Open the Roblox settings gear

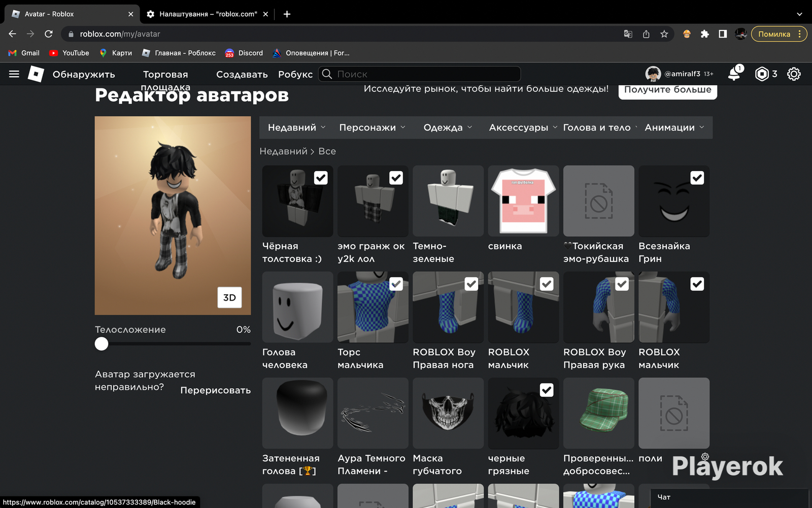click(794, 74)
